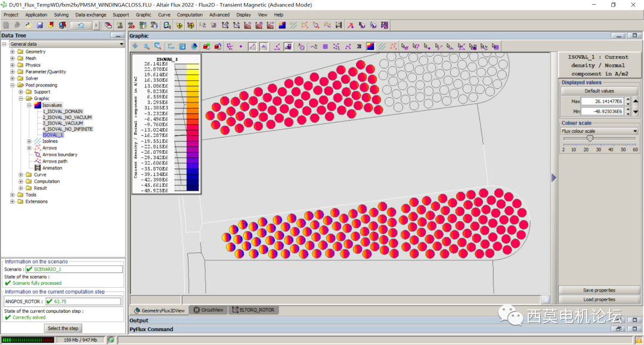Image resolution: width=644 pixels, height=345 pixels.
Task: Click the Default values button
Action: pyautogui.click(x=599, y=91)
